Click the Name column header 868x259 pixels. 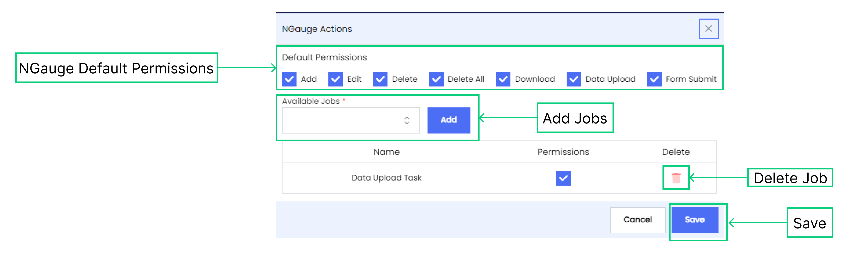point(386,152)
